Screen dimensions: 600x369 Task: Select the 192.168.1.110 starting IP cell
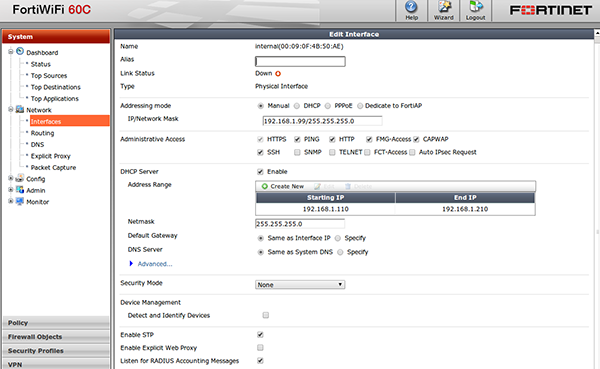[x=326, y=209]
